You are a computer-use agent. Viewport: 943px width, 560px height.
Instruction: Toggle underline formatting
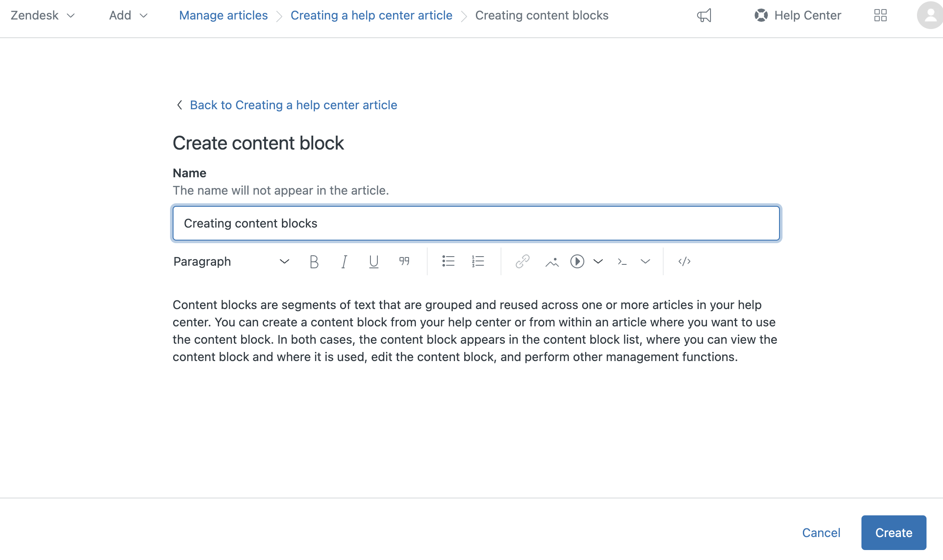click(373, 261)
